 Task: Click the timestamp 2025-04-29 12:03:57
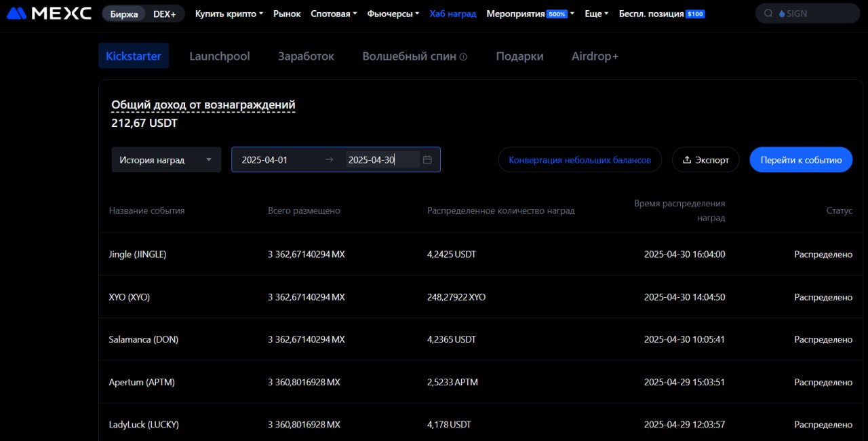tap(684, 425)
